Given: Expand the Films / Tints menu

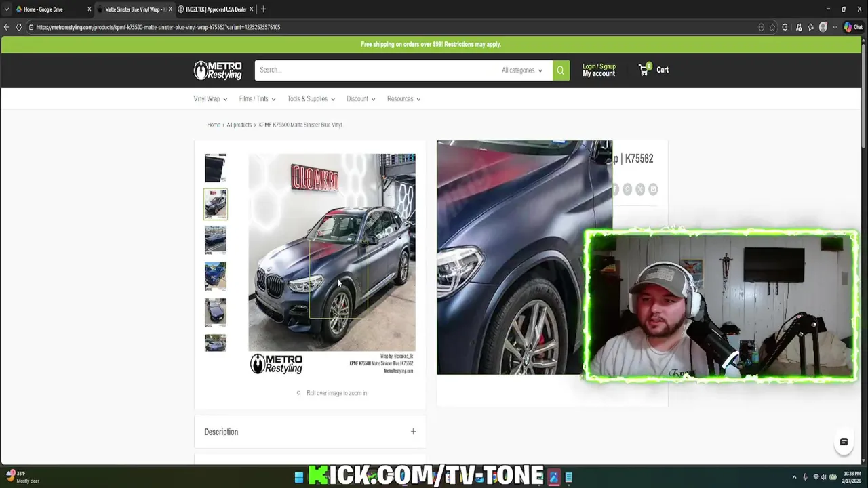Looking at the screenshot, I should coord(257,99).
